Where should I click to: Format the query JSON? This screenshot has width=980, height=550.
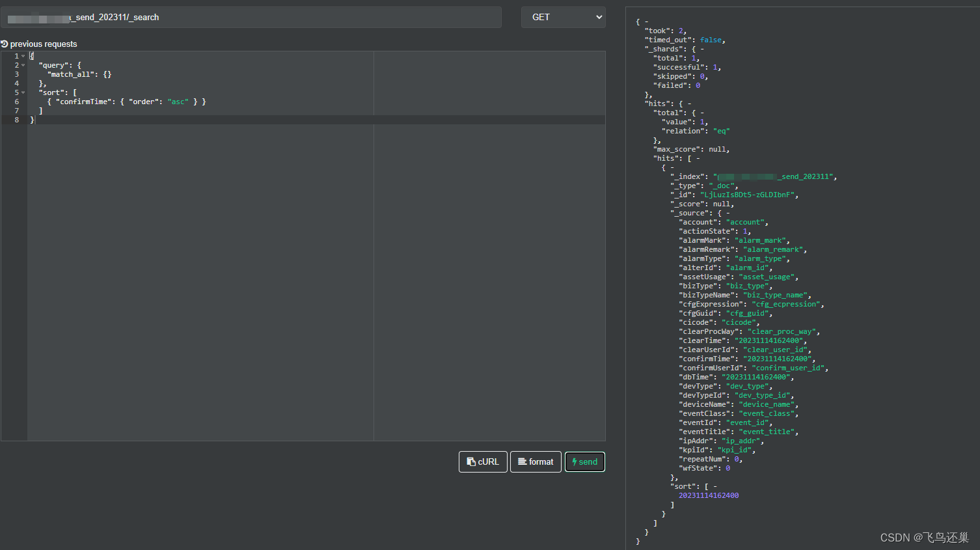tap(536, 461)
